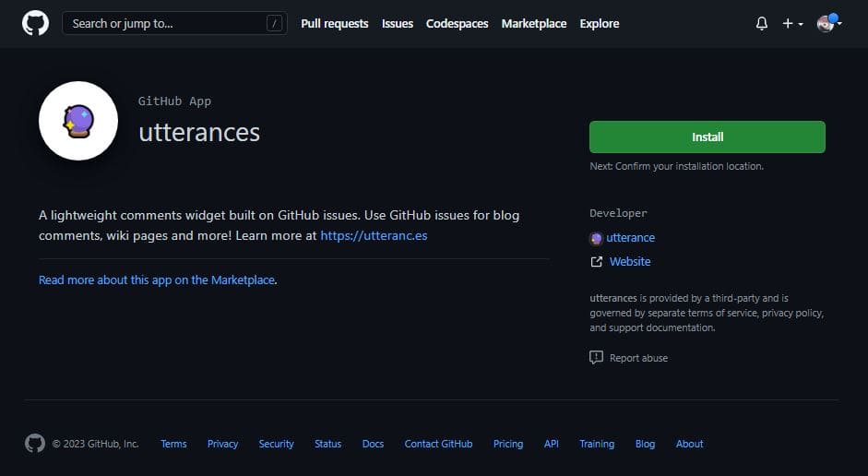Visit the developer Website link
The height and width of the screenshot is (476, 868).
coord(630,262)
